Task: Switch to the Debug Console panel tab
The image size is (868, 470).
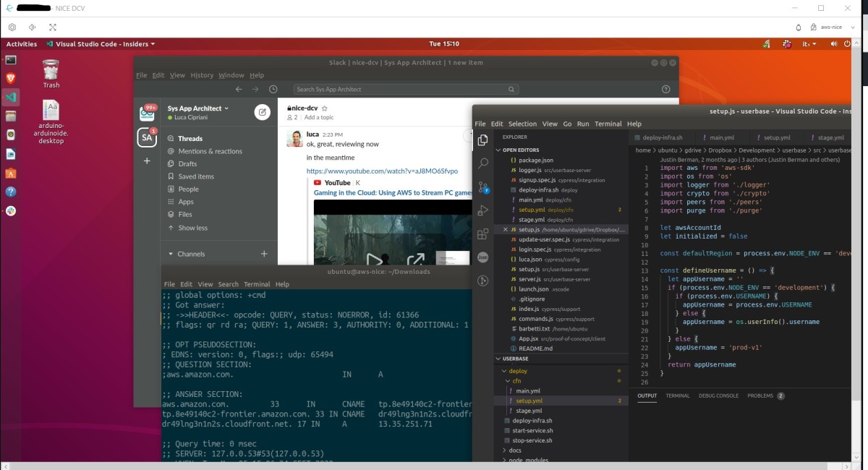Action: [718, 396]
